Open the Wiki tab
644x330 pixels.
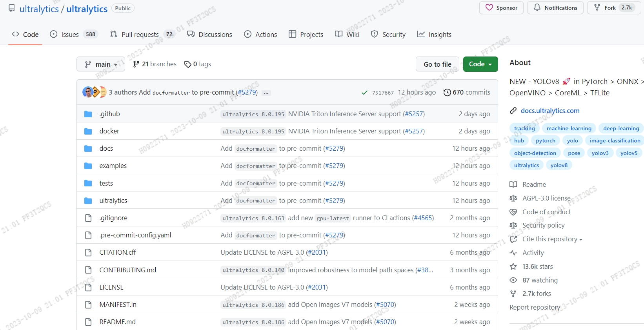click(347, 35)
